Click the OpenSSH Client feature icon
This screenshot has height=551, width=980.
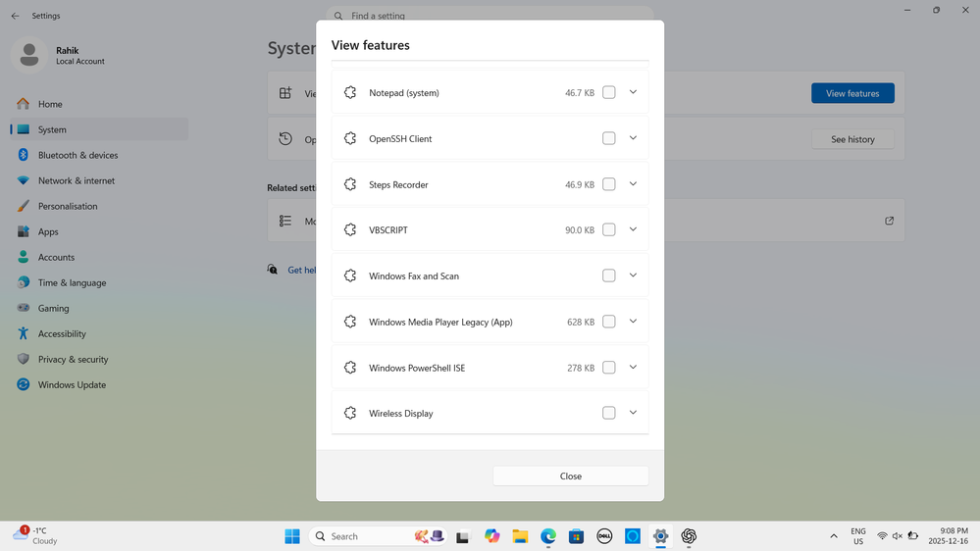350,138
